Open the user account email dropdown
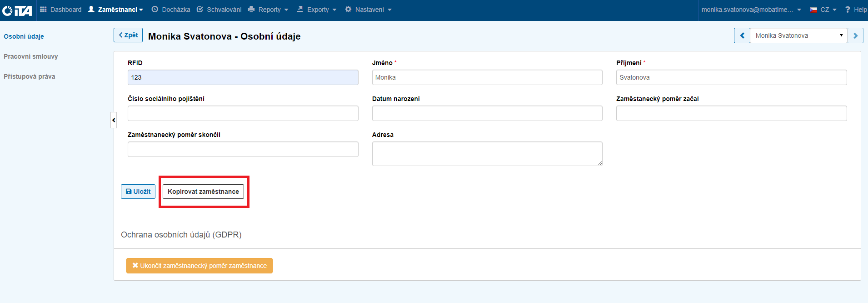868x303 pixels. pos(751,10)
